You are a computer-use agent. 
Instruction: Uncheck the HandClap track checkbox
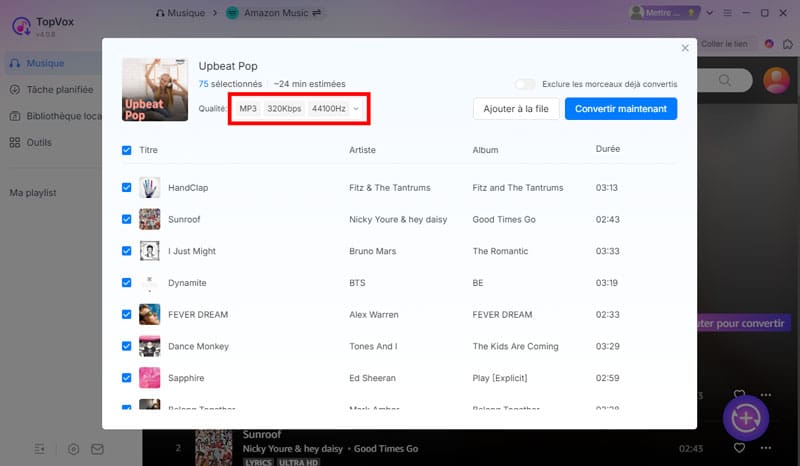pyautogui.click(x=127, y=188)
